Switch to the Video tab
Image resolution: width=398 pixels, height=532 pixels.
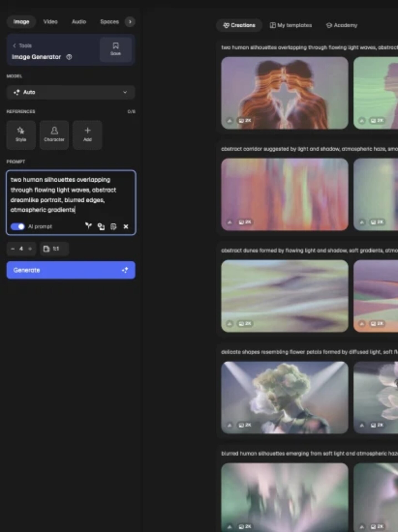(50, 22)
